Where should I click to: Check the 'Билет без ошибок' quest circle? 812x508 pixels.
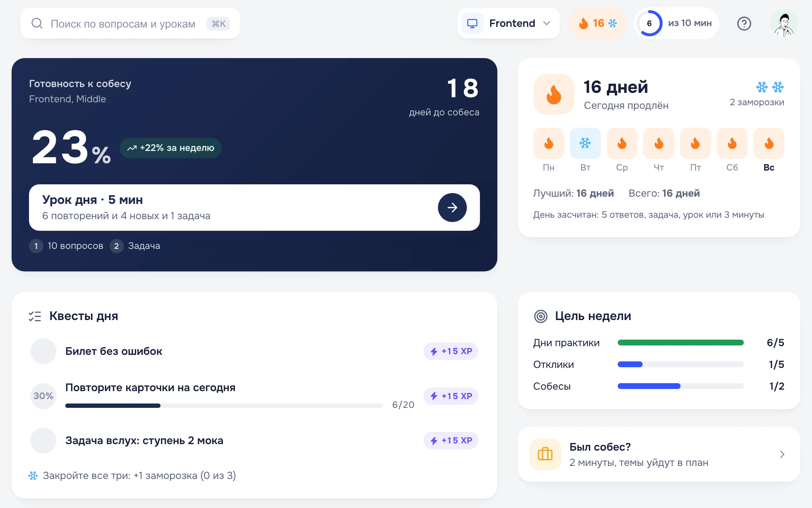click(x=43, y=351)
